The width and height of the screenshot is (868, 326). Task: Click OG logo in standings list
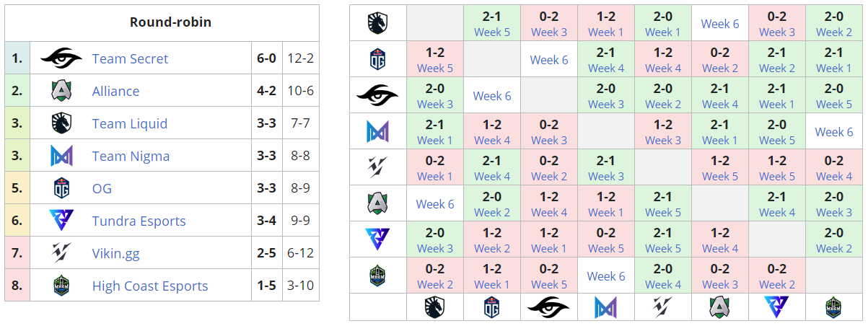pos(61,189)
